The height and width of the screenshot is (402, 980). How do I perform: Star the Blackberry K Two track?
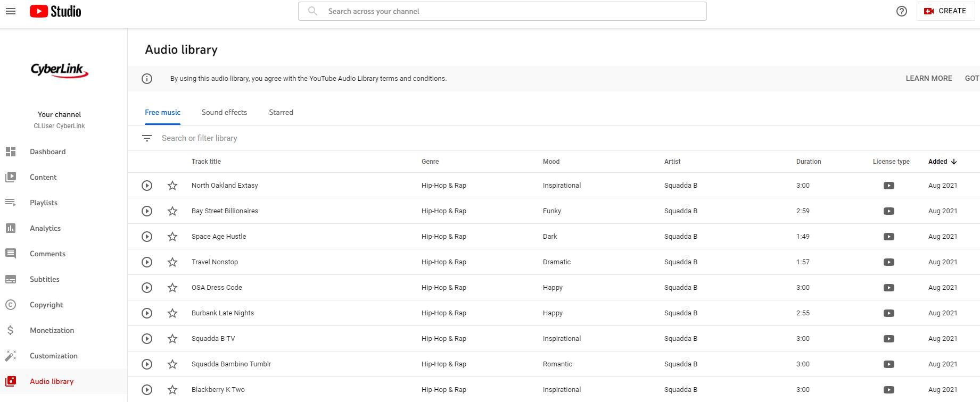point(172,390)
